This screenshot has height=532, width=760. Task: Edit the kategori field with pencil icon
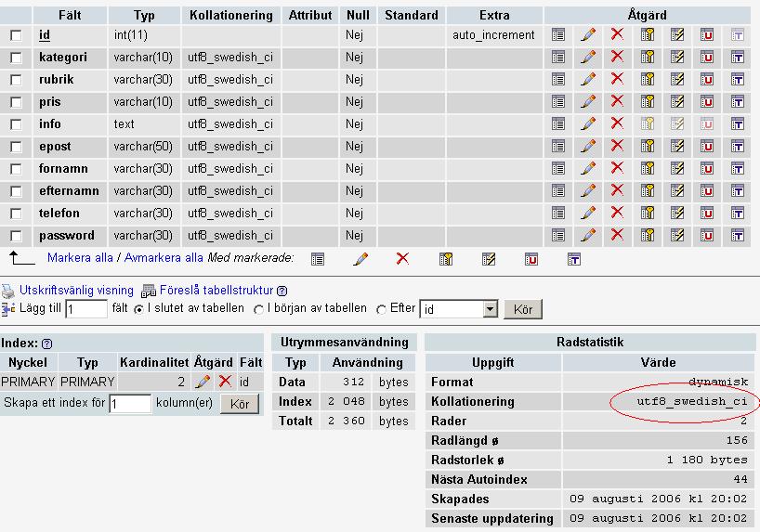coord(588,58)
